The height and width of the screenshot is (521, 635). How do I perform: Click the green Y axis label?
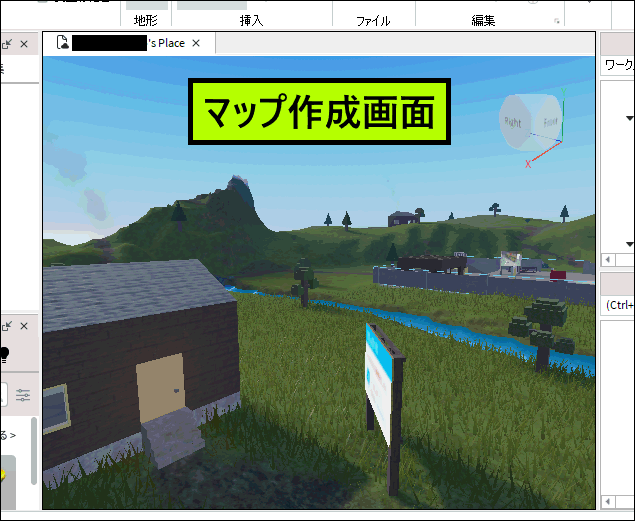pos(563,92)
